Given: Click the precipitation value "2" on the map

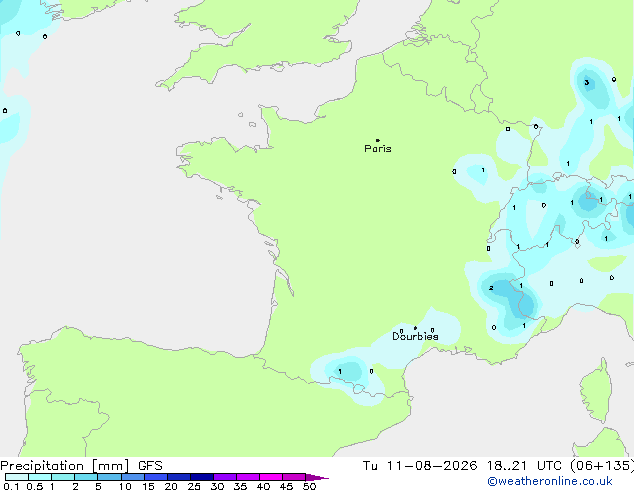Looking at the screenshot, I should point(491,288).
